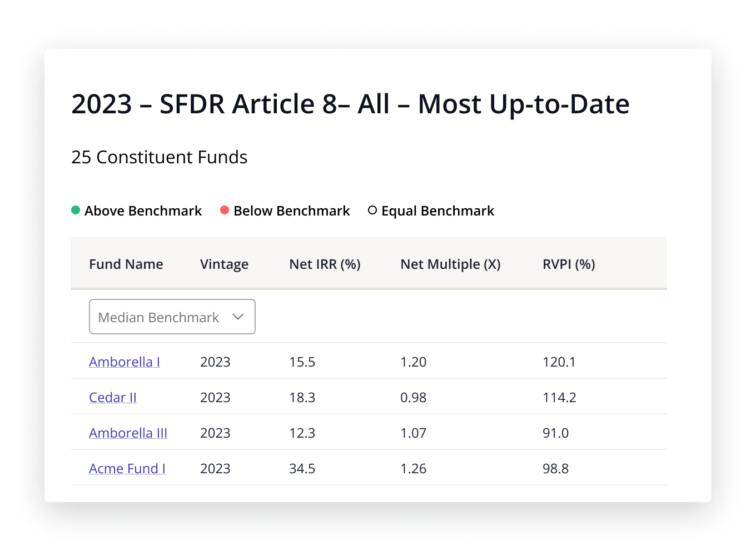756x551 pixels.
Task: Select the RVPI value 114.2
Action: (559, 397)
